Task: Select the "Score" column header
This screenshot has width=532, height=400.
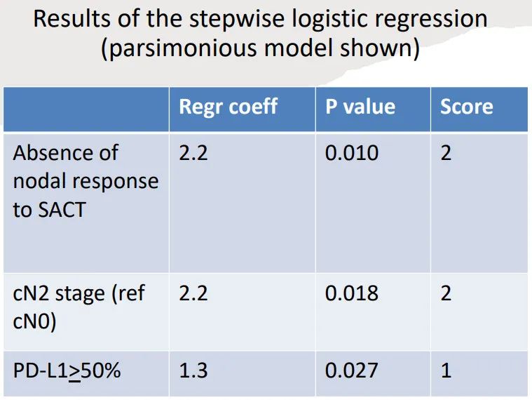Action: 466,107
